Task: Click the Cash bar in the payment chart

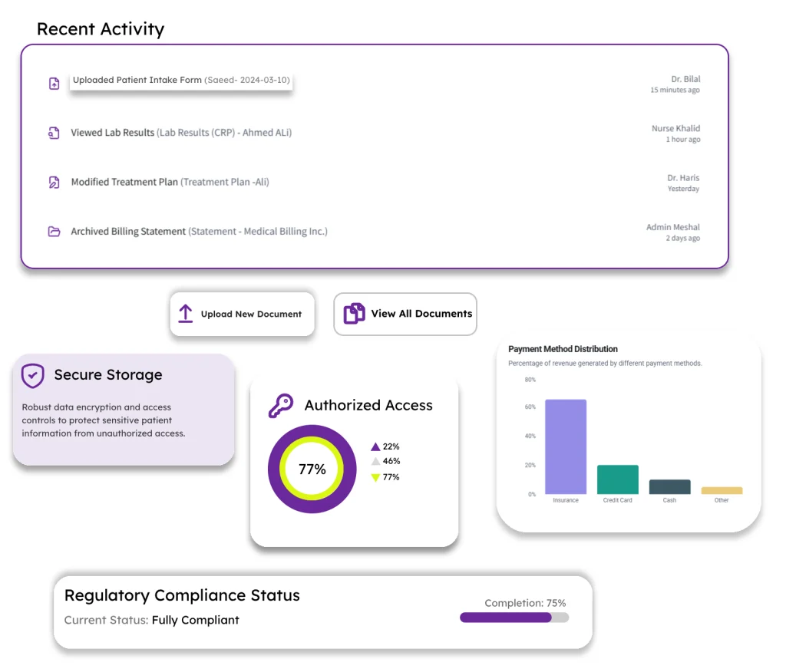Action: (x=669, y=485)
